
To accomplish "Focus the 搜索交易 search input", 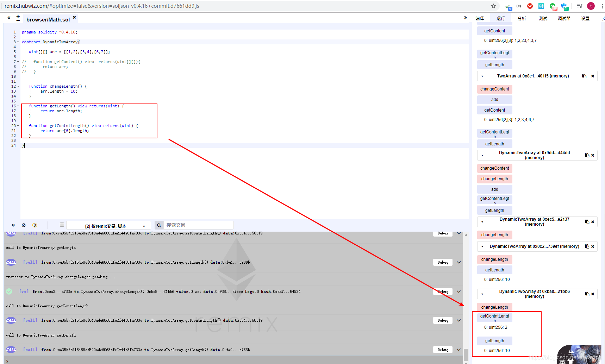I will [199, 225].
